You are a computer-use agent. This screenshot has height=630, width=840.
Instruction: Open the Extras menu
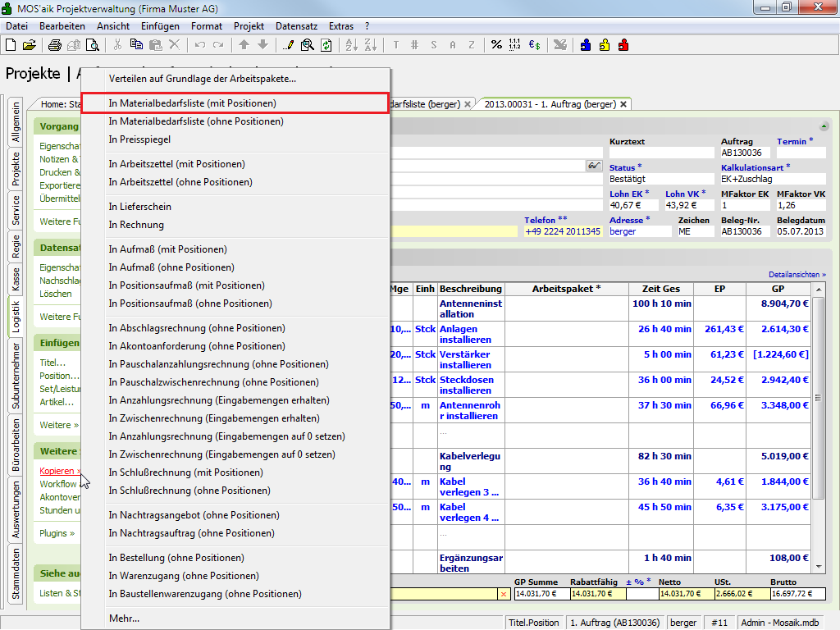tap(340, 26)
